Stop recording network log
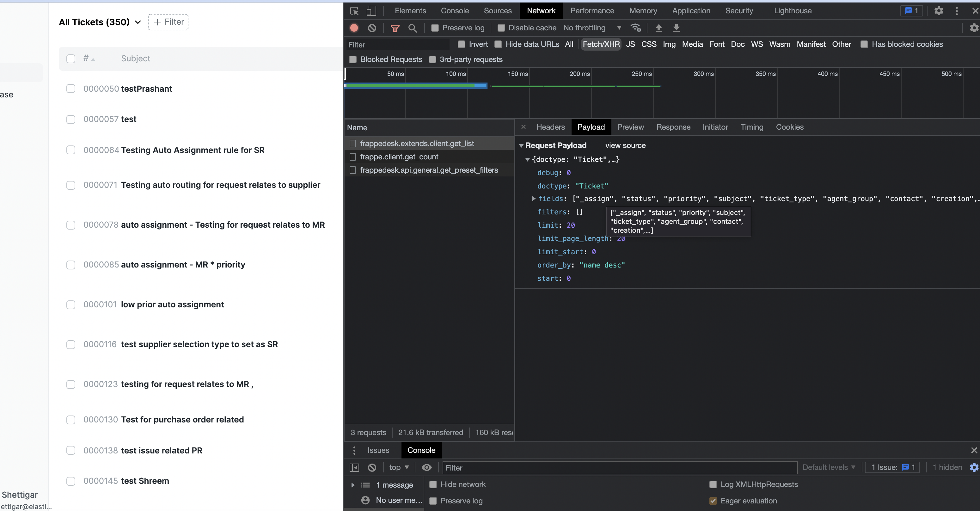 (x=354, y=28)
